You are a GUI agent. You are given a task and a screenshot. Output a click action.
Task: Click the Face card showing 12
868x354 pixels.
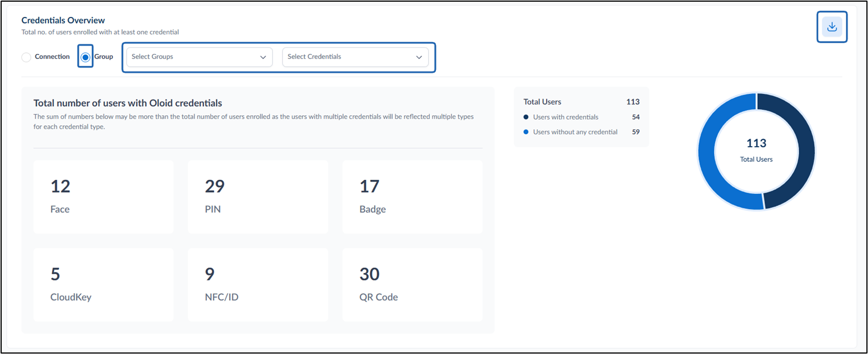104,197
